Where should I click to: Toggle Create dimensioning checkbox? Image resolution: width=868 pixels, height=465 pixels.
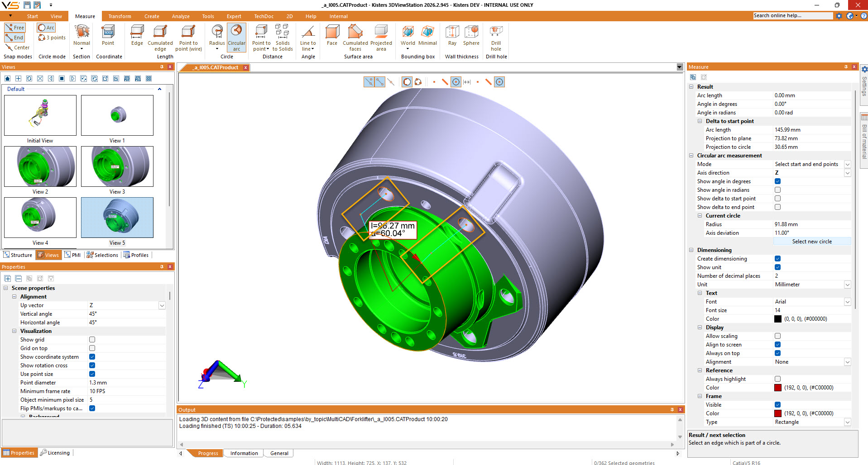777,259
